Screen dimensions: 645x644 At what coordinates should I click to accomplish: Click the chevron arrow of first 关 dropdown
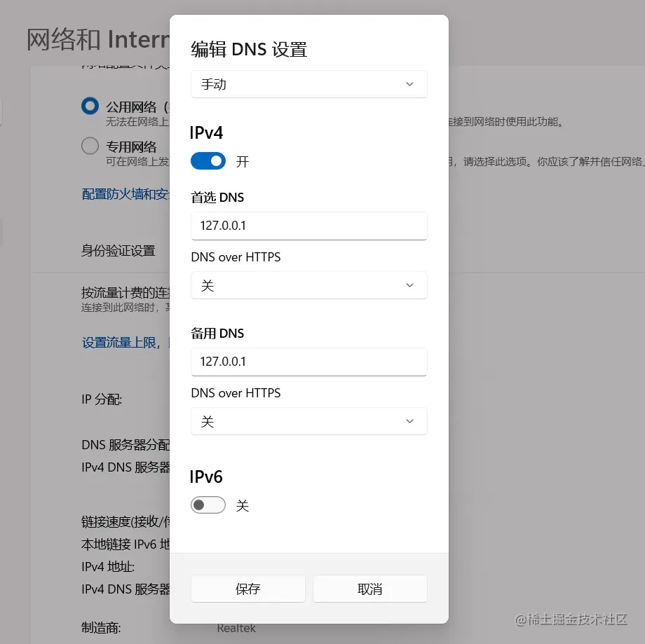coord(409,285)
